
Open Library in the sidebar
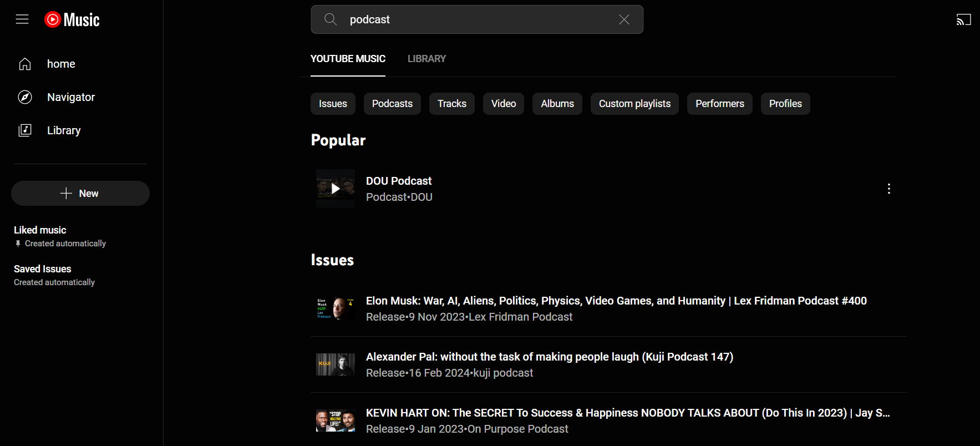pos(64,130)
